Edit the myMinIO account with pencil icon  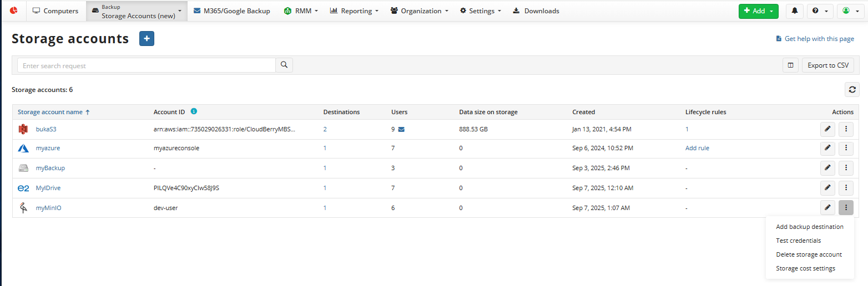[x=827, y=208]
